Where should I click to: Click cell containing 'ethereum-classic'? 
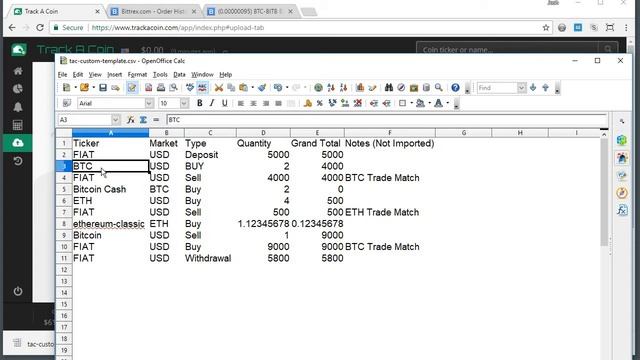point(110,224)
